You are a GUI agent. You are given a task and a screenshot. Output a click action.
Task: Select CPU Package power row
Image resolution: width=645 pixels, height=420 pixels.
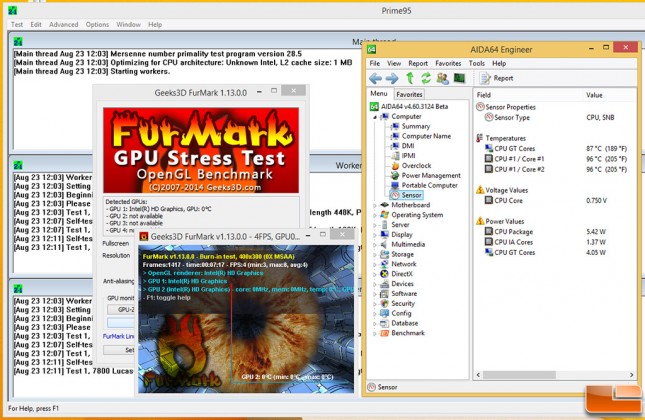555,232
